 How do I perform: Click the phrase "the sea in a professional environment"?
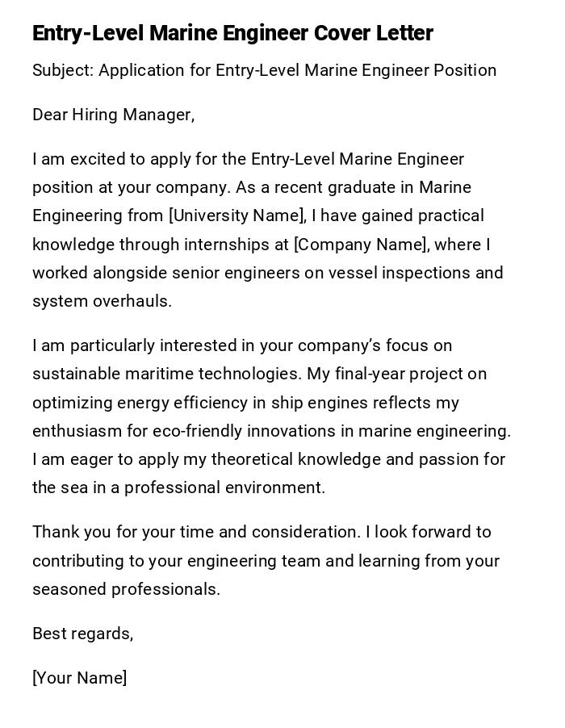(178, 487)
